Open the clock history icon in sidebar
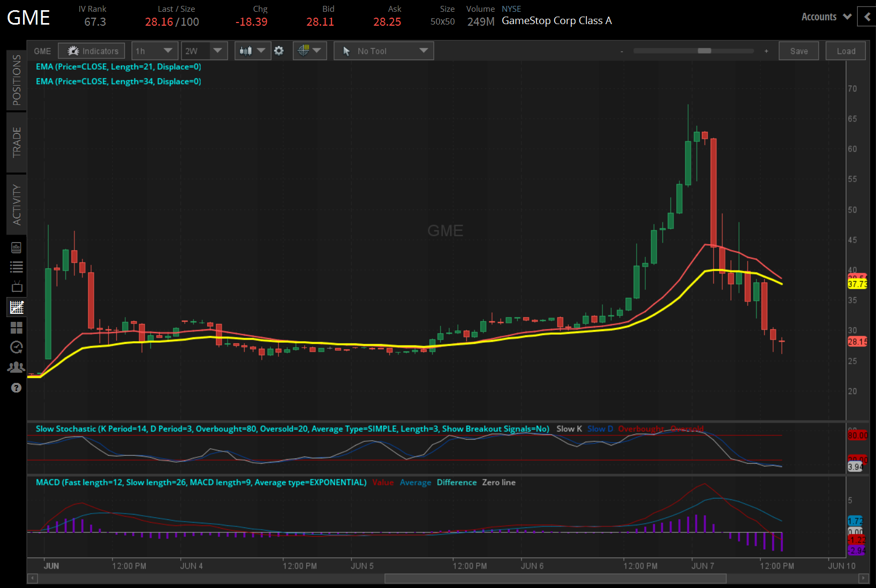 click(x=17, y=347)
